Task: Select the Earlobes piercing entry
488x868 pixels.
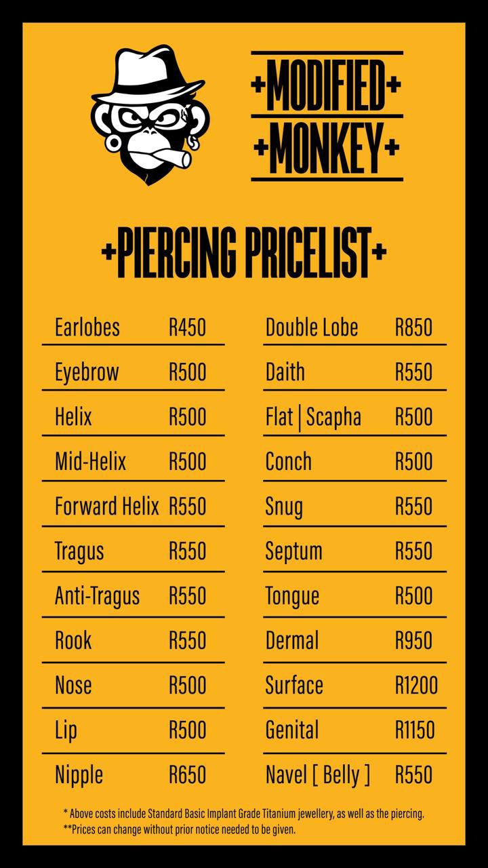Action: (87, 328)
